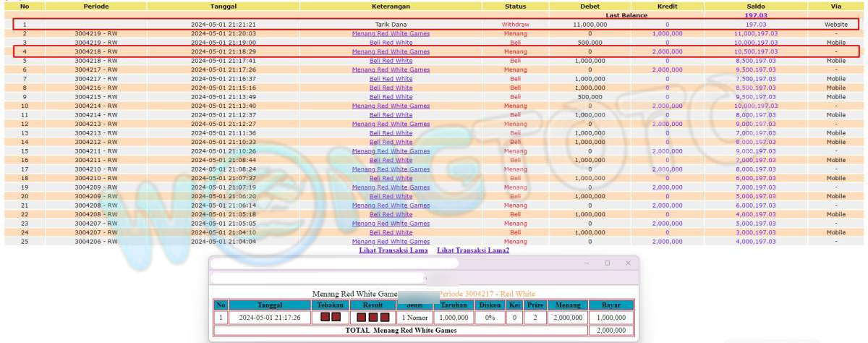Open Beli Red White in row 5
Screen dimensions: 868x343
tap(391, 61)
